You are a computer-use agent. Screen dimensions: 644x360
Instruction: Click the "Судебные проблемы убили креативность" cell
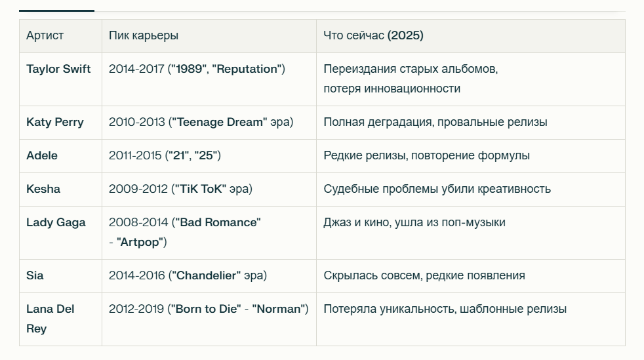click(437, 189)
